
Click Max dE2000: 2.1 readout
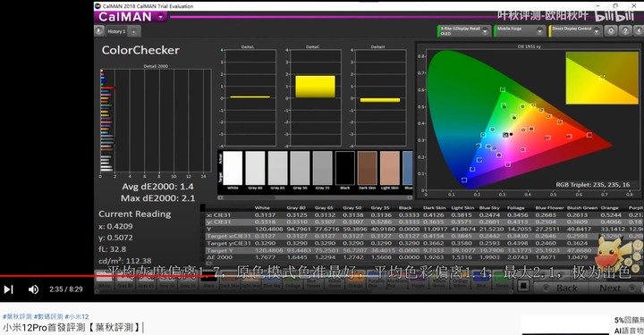tap(157, 198)
